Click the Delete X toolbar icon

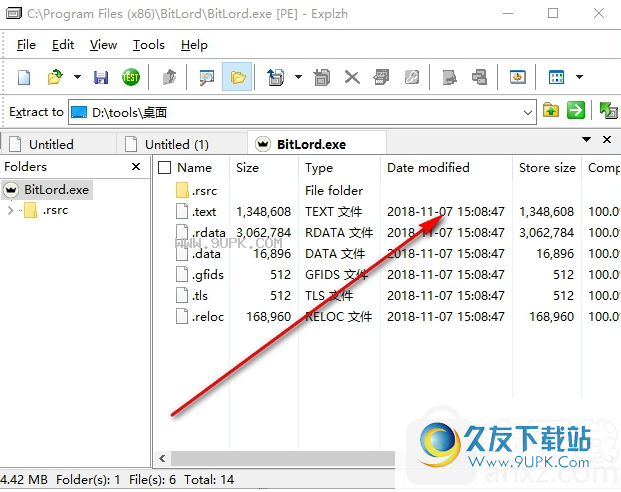point(352,77)
